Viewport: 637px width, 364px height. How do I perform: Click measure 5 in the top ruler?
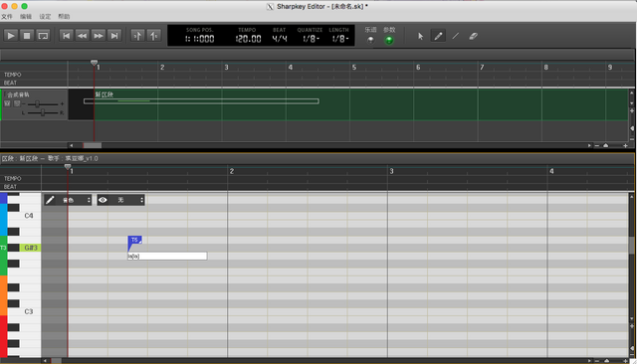[x=354, y=68]
